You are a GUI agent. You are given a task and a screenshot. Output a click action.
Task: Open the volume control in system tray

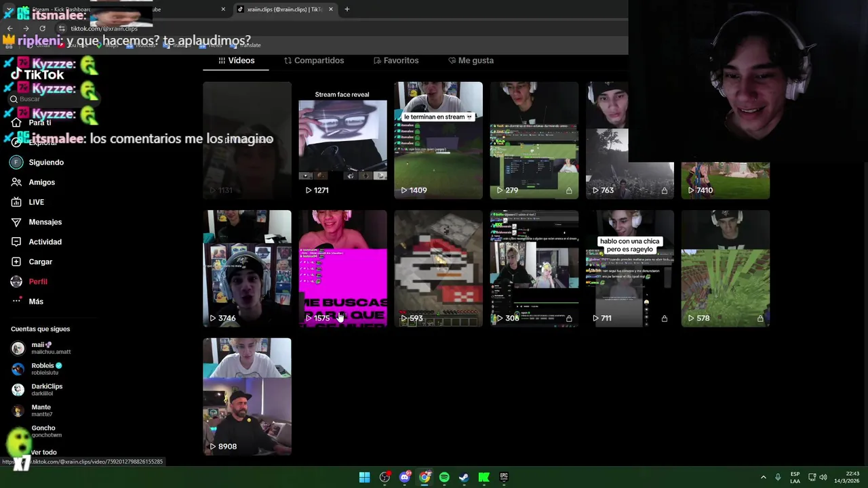tap(823, 477)
